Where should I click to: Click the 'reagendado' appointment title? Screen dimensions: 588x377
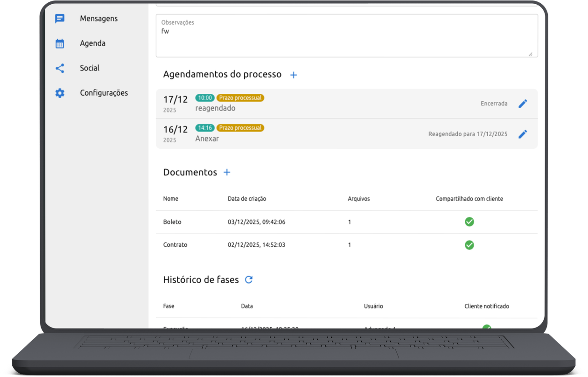(215, 108)
